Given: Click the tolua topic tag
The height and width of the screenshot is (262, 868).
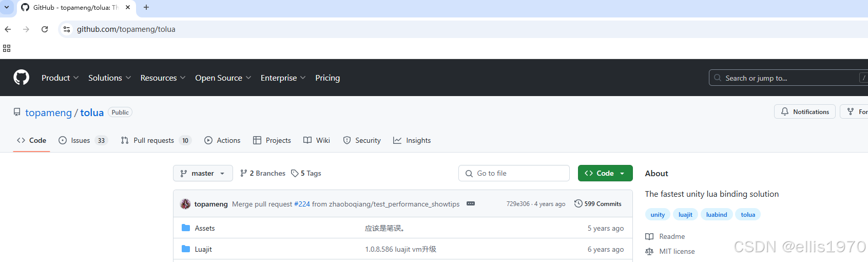Looking at the screenshot, I should [748, 215].
